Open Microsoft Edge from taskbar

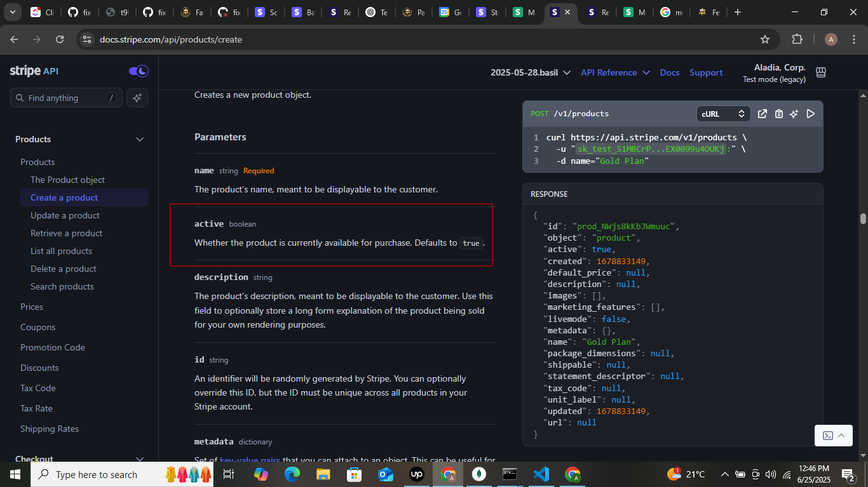[292, 474]
